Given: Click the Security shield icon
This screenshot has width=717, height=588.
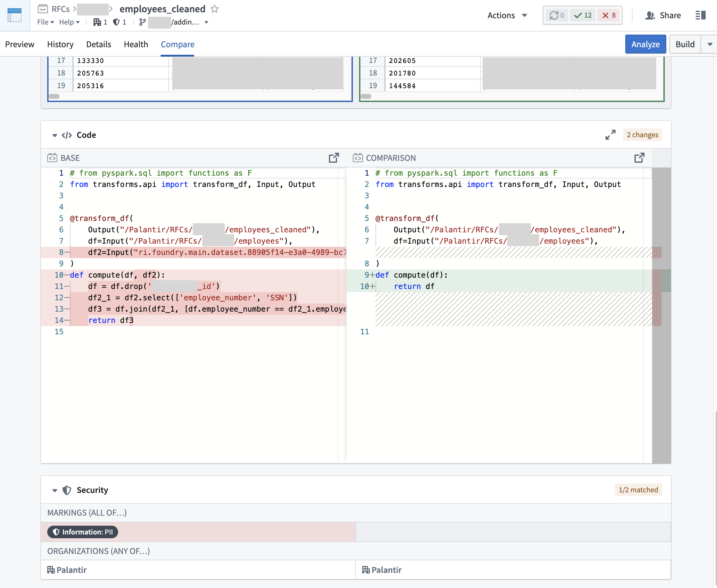Looking at the screenshot, I should tap(67, 490).
